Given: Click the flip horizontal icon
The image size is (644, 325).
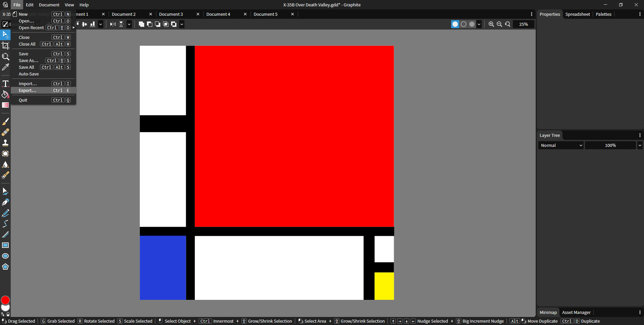Looking at the screenshot, I should click(x=113, y=24).
